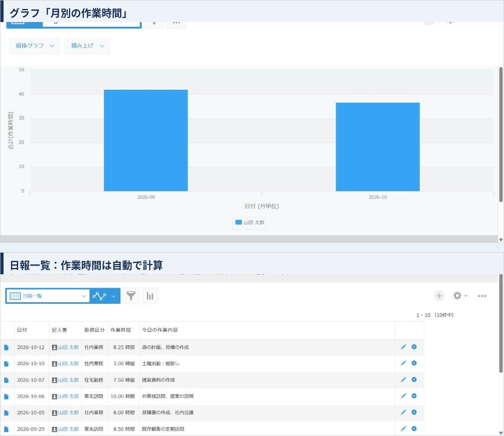The width and height of the screenshot is (504, 436).
Task: Open 山田 太郎 user link in 2026-09-29 row
Action: [68, 429]
